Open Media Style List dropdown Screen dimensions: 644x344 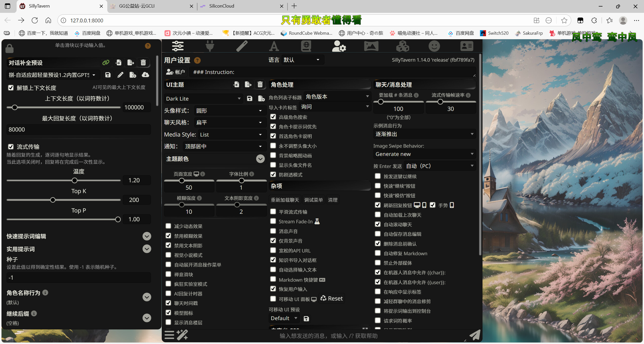[x=232, y=135]
